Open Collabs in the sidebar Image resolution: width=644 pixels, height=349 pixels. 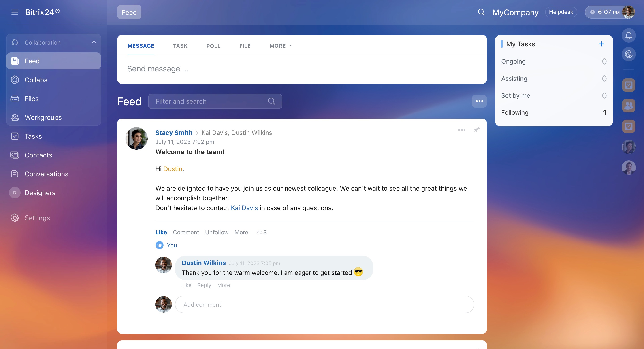36,80
